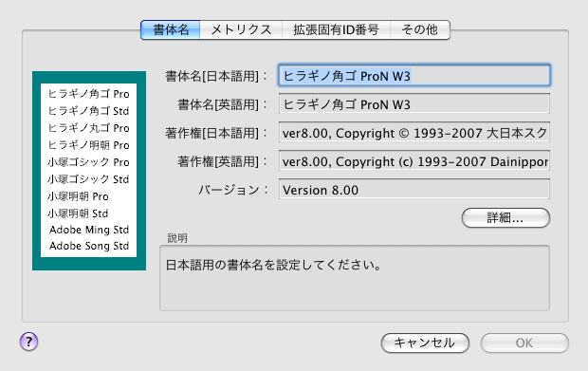Confirm with the OK button
The height and width of the screenshot is (371, 588).
pyautogui.click(x=524, y=343)
